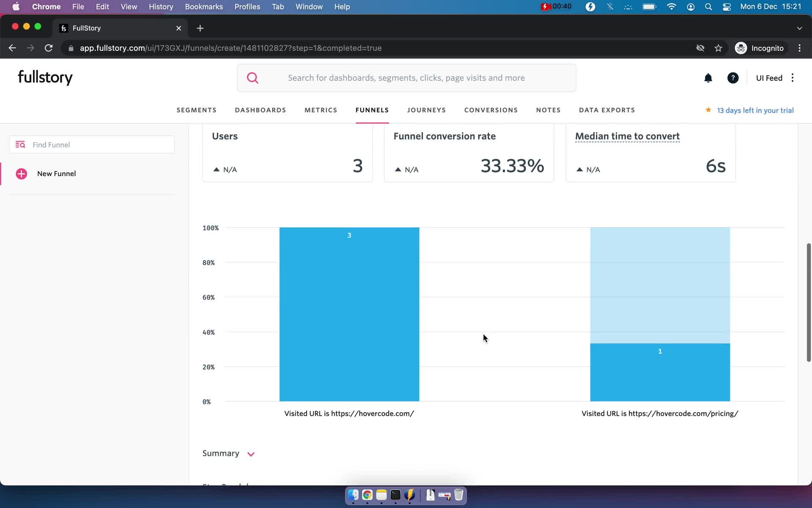Viewport: 812px width, 508px height.
Task: Navigate to FUNNELS tab
Action: 372,110
